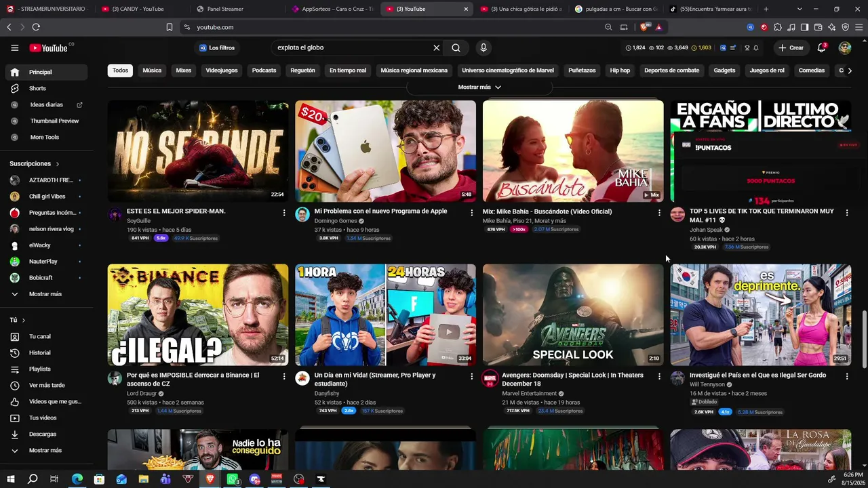Select the Música filter chip
Screen dimensions: 868x488
(x=152, y=70)
